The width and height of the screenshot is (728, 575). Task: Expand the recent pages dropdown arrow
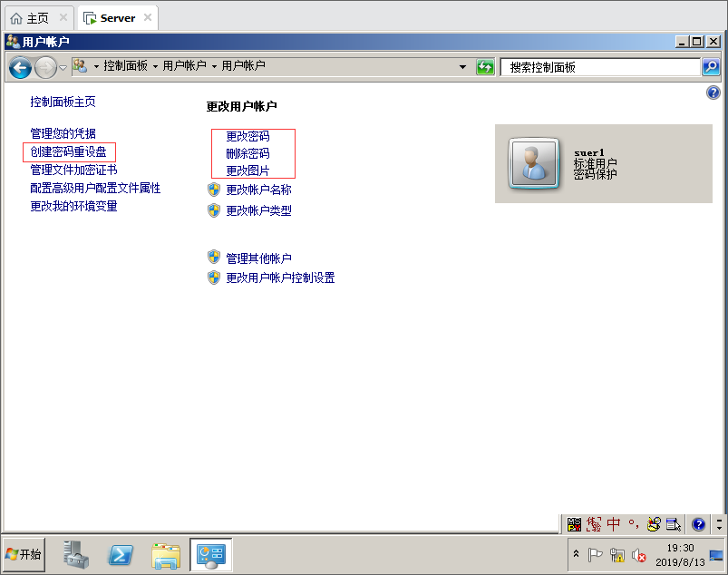(63, 68)
